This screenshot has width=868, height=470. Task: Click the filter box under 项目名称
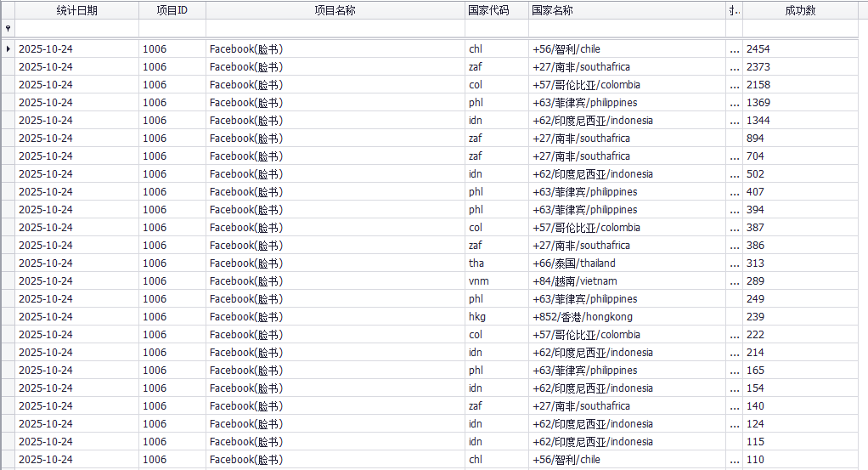click(x=335, y=28)
